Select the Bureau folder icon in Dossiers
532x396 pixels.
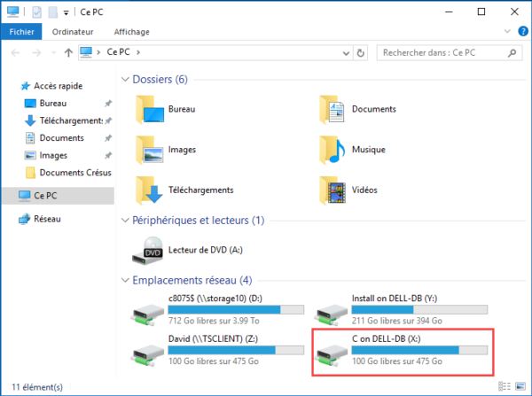click(x=150, y=110)
